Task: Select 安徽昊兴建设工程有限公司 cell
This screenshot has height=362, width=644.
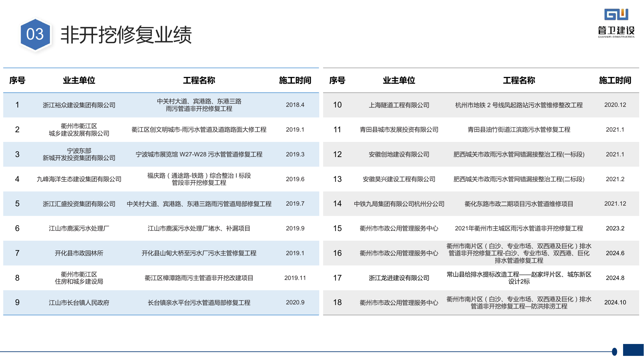Action: point(399,179)
